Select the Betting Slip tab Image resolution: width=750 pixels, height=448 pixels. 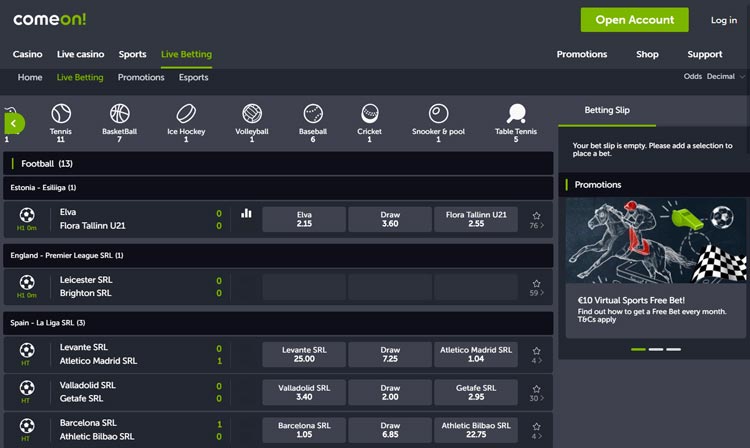607,110
